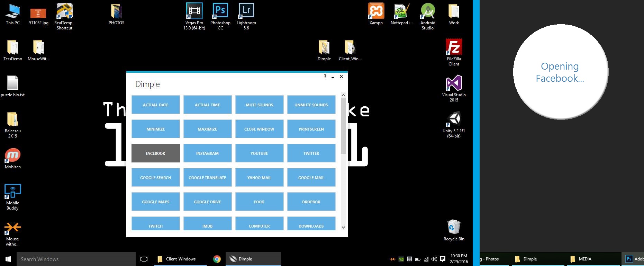Select the Lightroom 5.6 desktop icon
The width and height of the screenshot is (644, 266).
point(246,17)
